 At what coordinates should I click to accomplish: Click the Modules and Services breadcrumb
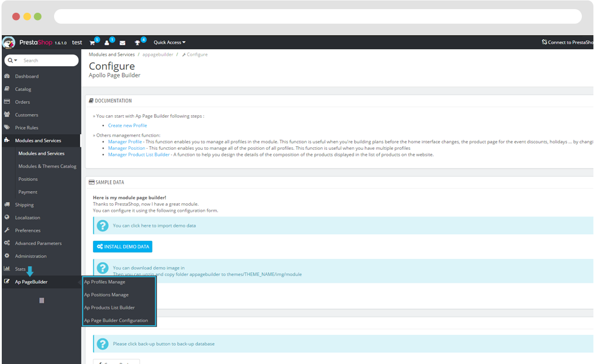[x=112, y=55]
